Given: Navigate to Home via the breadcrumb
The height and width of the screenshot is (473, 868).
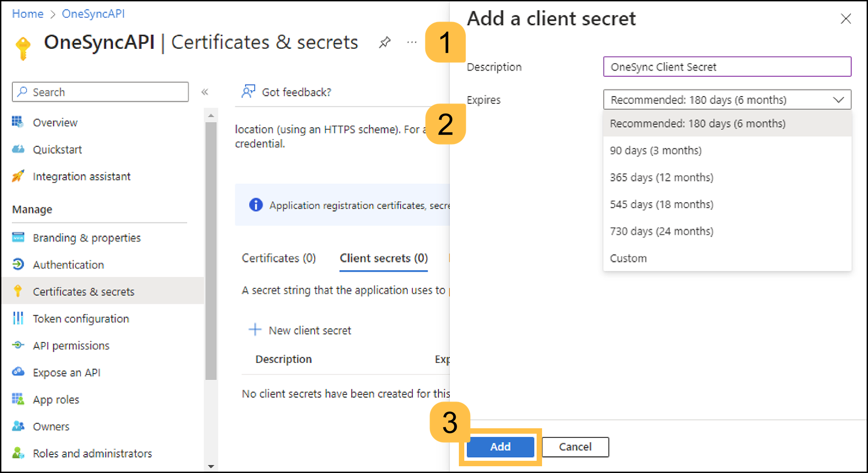Looking at the screenshot, I should [28, 14].
